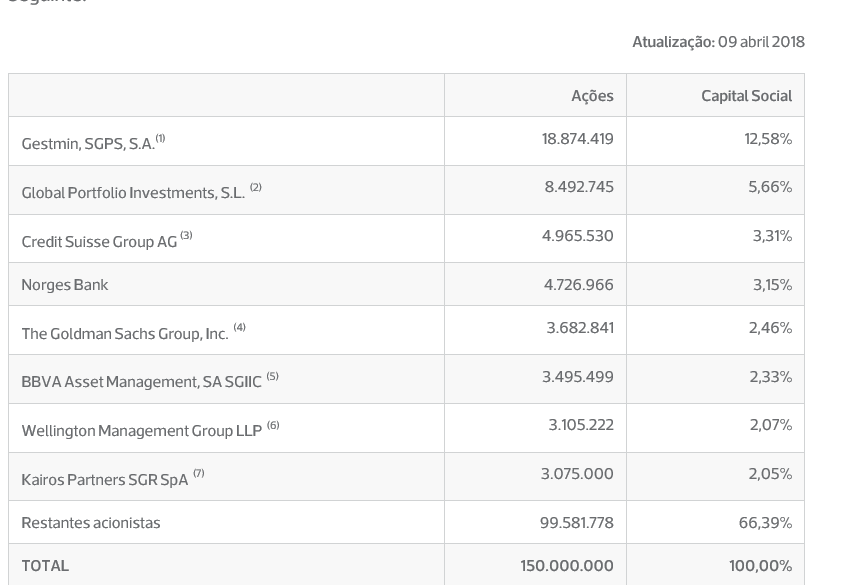Click the Restantes acionistas row label
The height and width of the screenshot is (585, 844).
(91, 523)
